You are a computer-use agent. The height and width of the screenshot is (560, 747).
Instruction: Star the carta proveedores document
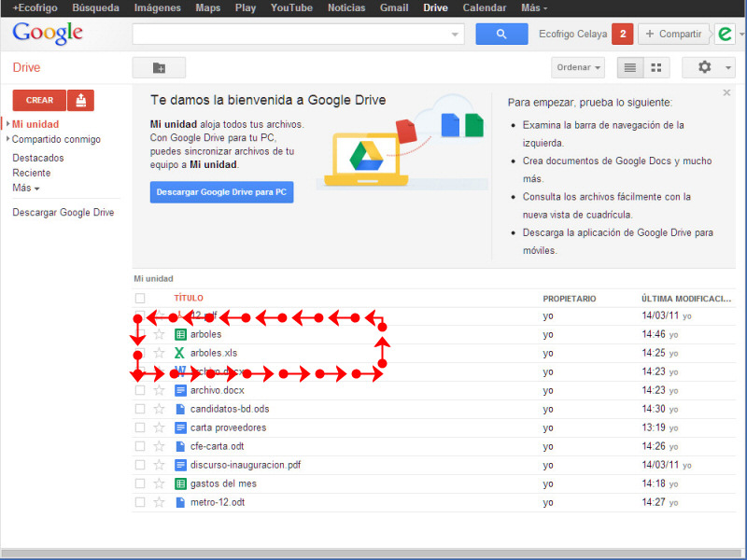click(x=159, y=427)
